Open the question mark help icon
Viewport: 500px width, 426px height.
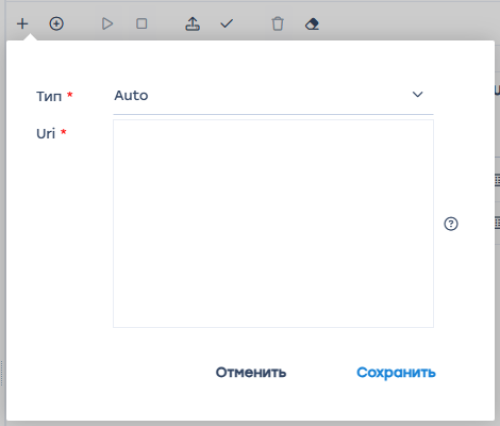tap(451, 224)
